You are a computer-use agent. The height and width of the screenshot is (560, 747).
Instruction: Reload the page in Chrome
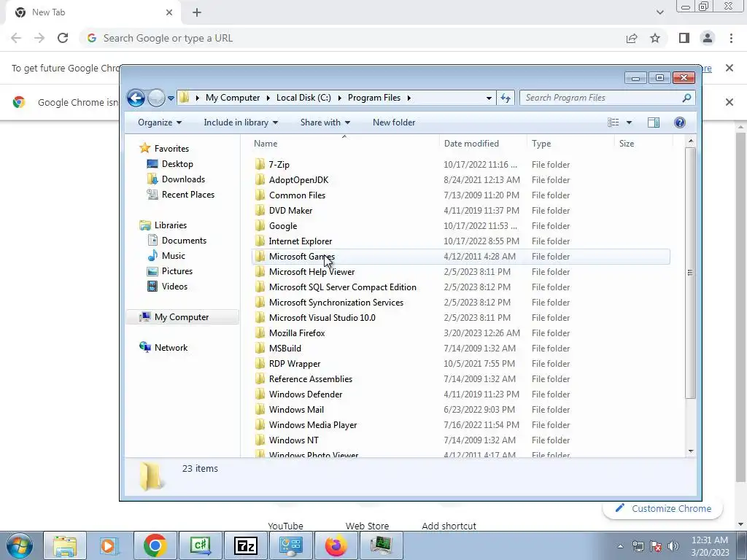pos(63,38)
